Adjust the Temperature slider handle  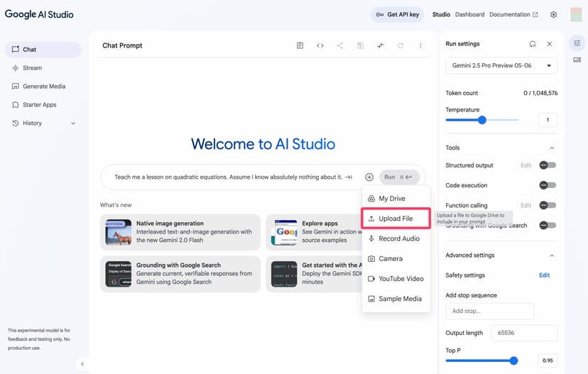pyautogui.click(x=482, y=120)
